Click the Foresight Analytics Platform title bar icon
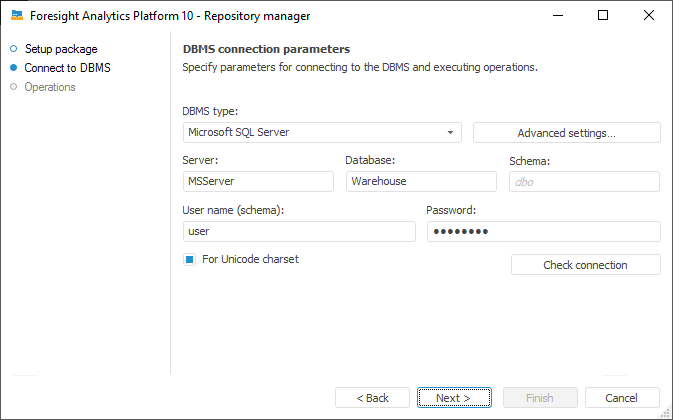 click(x=17, y=16)
